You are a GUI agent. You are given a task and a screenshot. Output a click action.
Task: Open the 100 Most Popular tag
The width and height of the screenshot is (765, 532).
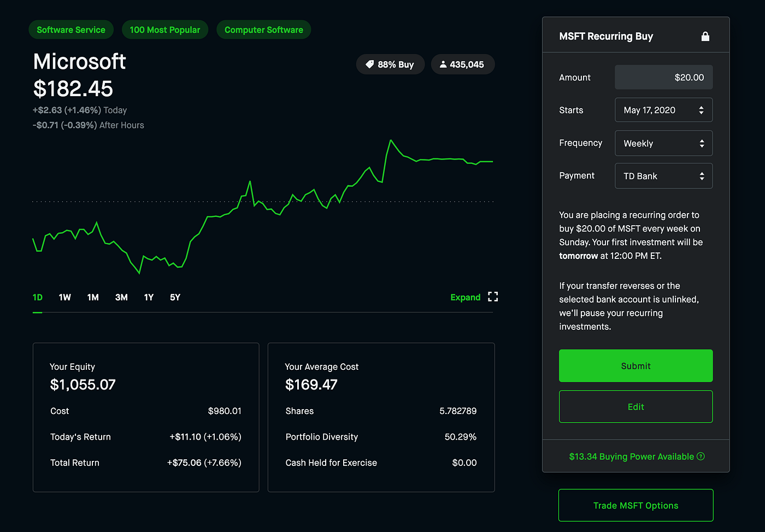pos(165,29)
